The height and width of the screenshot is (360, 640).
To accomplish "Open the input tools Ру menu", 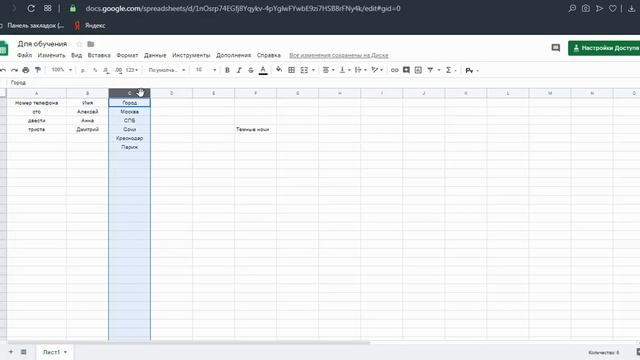I will point(471,71).
